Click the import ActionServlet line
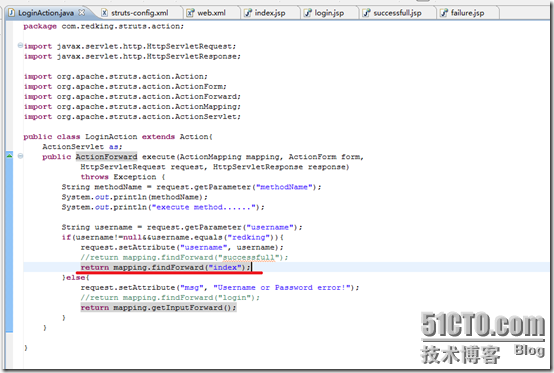554x373 pixels. click(x=132, y=117)
